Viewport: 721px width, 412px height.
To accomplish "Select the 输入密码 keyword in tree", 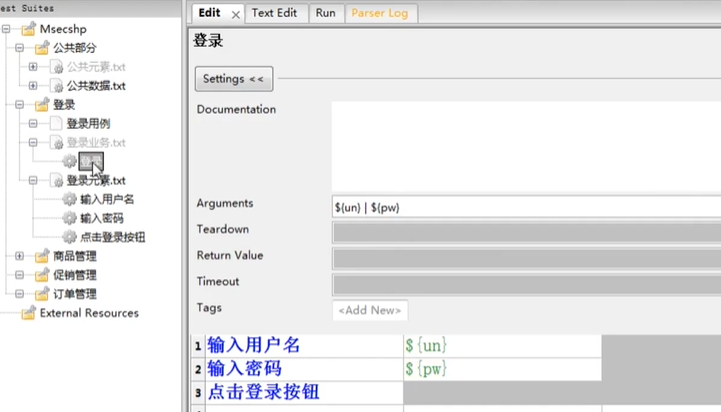I will 102,218.
